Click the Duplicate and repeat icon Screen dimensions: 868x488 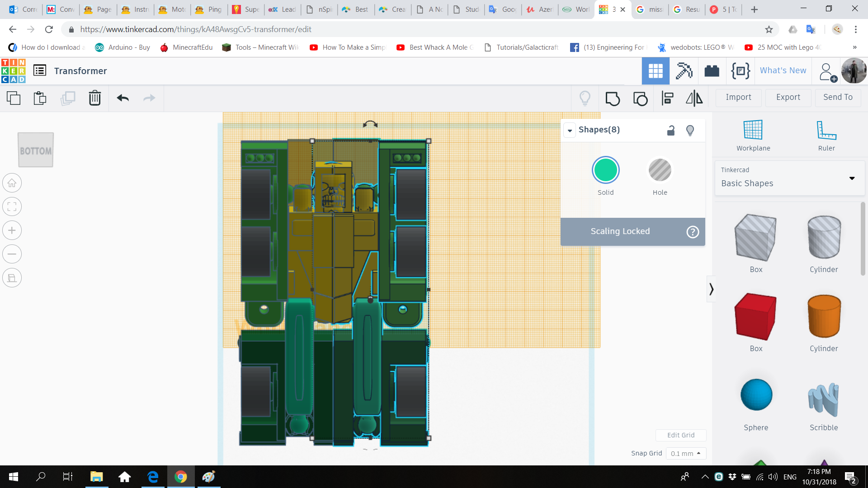point(68,98)
